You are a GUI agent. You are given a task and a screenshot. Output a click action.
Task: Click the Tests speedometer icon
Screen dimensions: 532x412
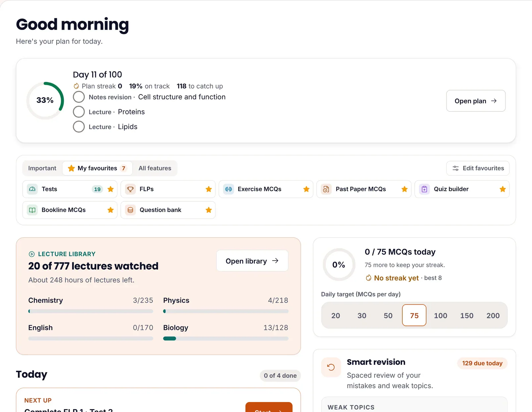(32, 189)
